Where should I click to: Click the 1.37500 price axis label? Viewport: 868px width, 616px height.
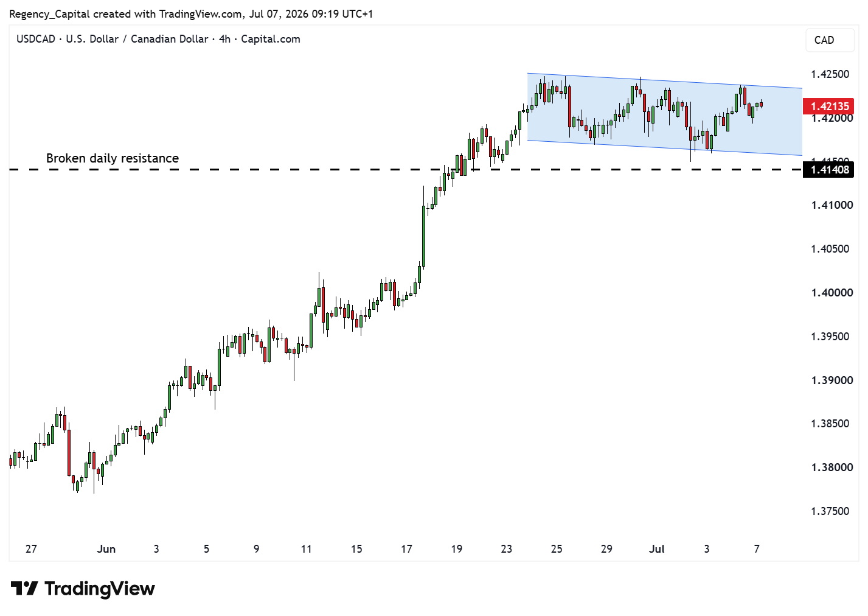point(830,511)
